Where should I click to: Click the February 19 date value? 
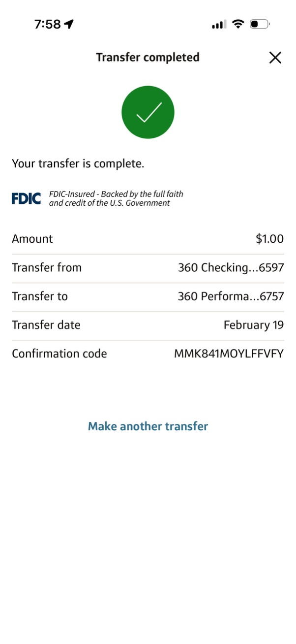click(253, 325)
